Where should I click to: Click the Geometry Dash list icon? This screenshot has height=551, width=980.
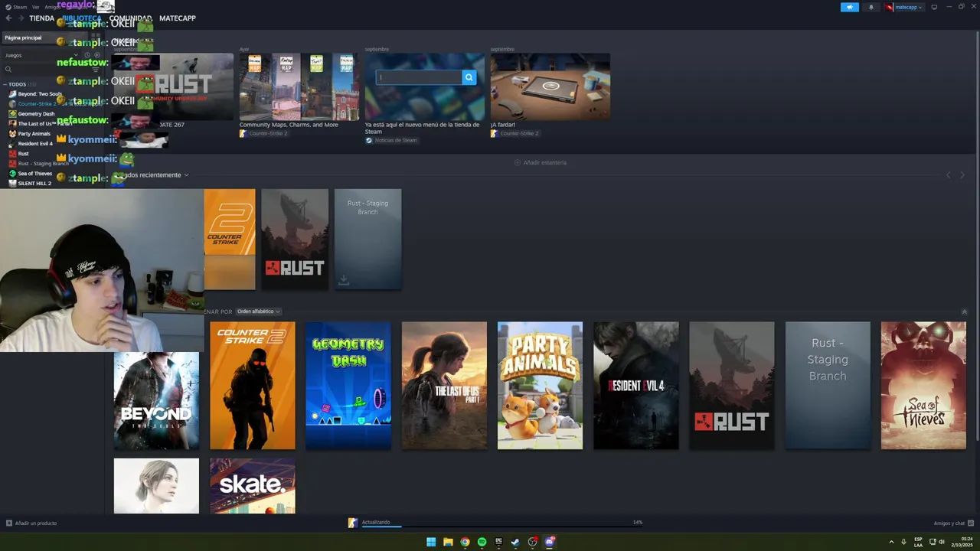point(12,114)
